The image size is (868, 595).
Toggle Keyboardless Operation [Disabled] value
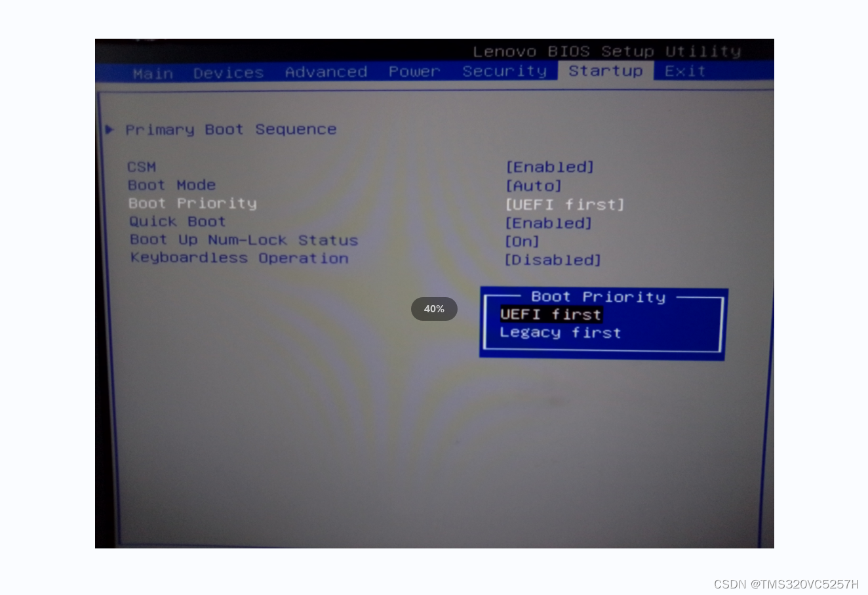click(x=553, y=260)
